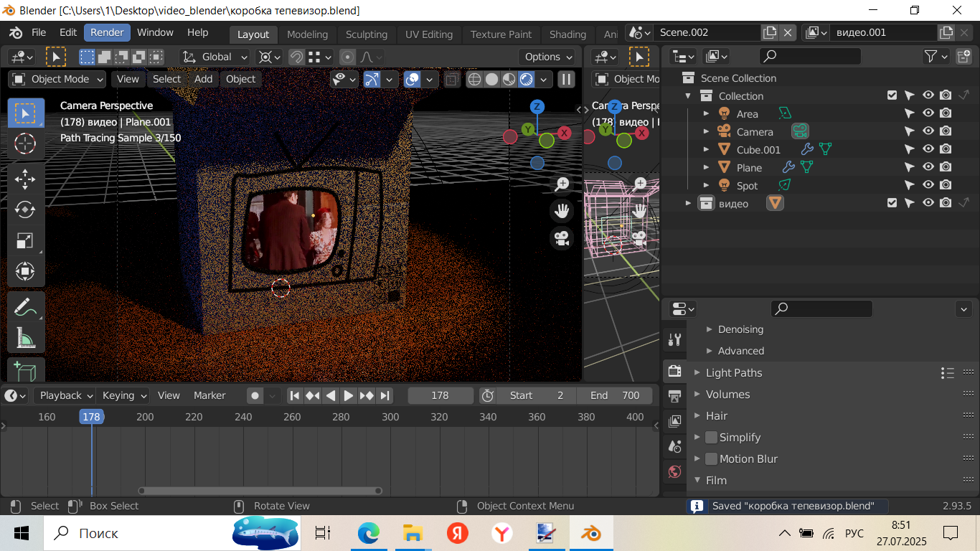The image size is (980, 551).
Task: Select the Move tool in toolbar
Action: point(25,177)
